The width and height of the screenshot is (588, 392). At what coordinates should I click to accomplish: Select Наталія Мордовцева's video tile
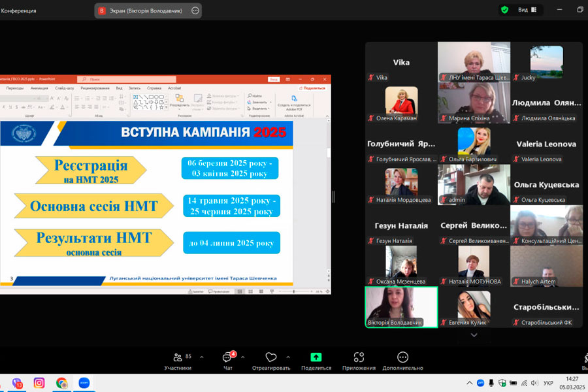point(401,185)
